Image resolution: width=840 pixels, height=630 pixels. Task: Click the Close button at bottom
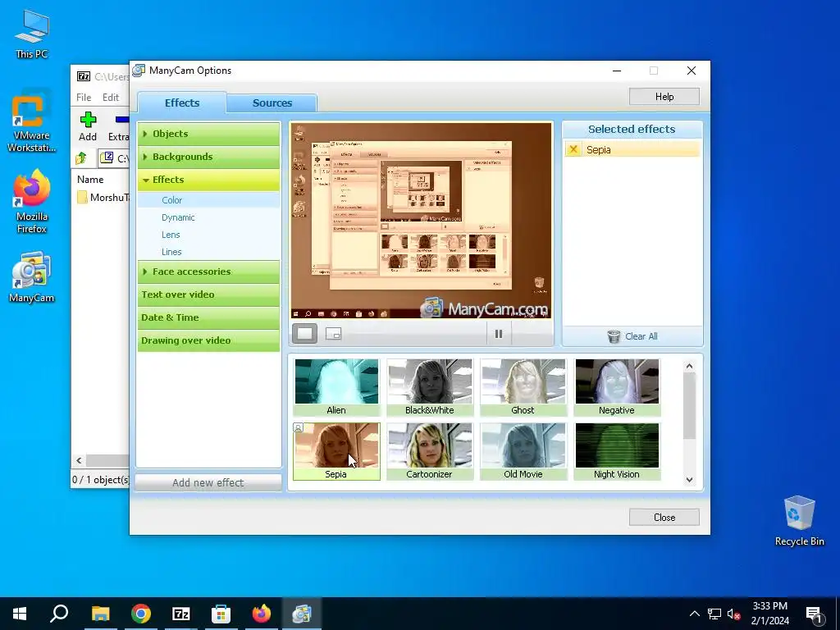[664, 517]
